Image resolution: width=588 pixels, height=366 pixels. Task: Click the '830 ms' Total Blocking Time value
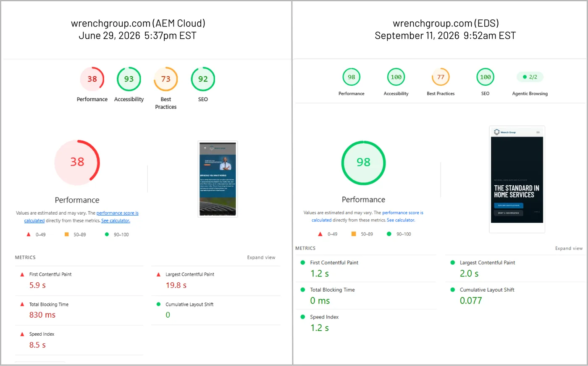pyautogui.click(x=42, y=315)
